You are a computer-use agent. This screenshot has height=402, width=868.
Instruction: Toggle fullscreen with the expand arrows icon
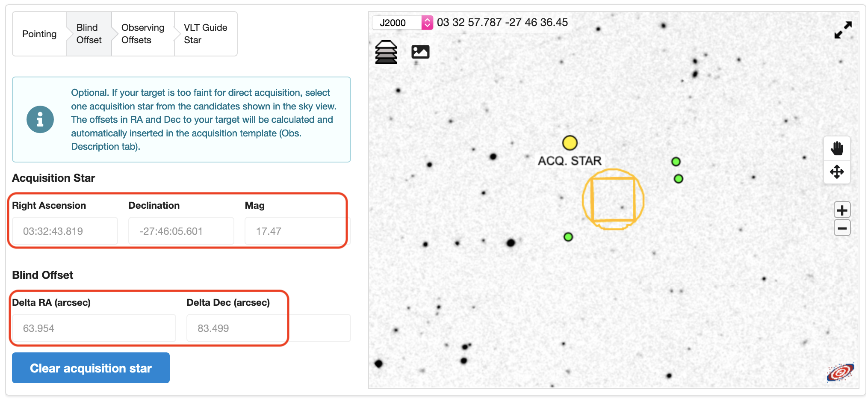843,30
